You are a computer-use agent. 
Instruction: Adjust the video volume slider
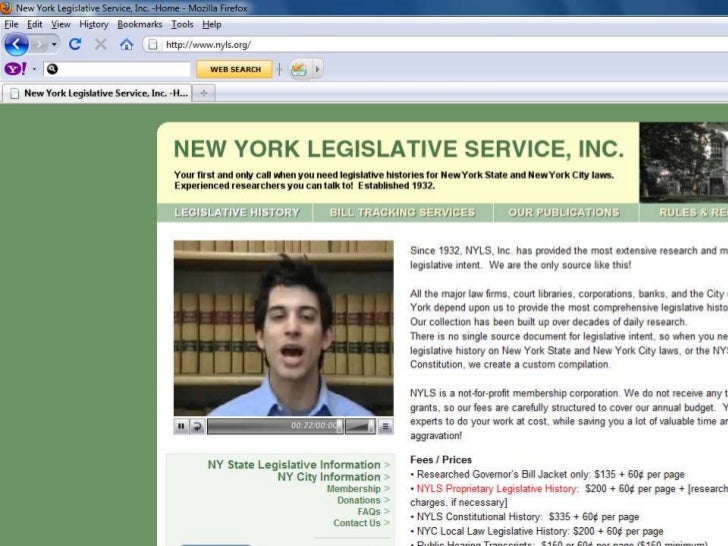point(360,426)
